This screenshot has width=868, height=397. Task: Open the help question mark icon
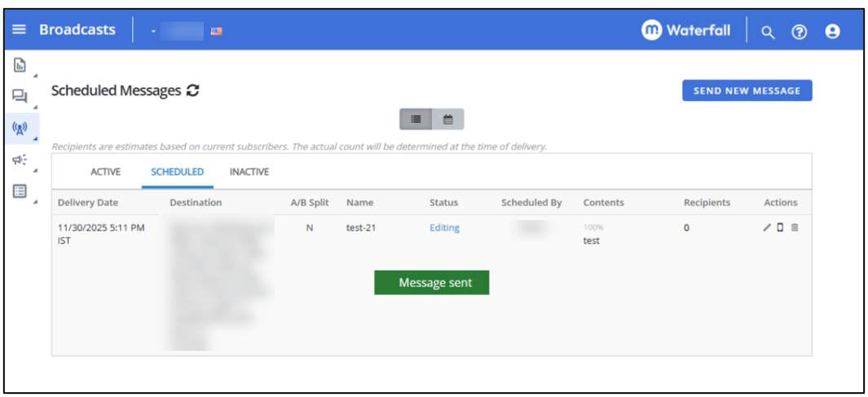(x=800, y=32)
